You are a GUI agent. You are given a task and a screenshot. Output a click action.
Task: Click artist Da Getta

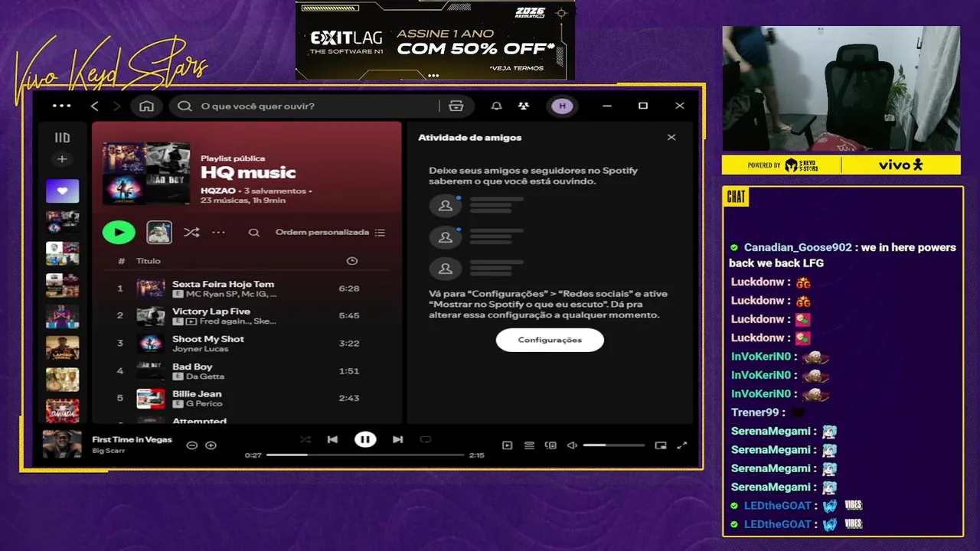point(204,377)
